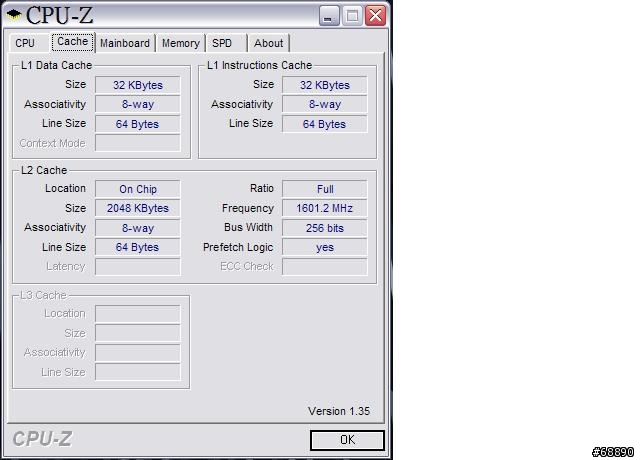Open the Mainboard tab
The image size is (640, 460).
[125, 43]
